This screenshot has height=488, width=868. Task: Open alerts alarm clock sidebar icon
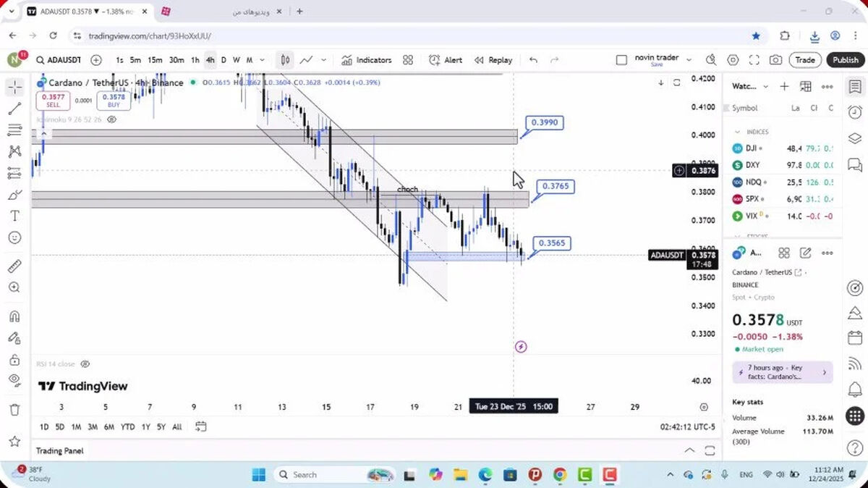(855, 112)
